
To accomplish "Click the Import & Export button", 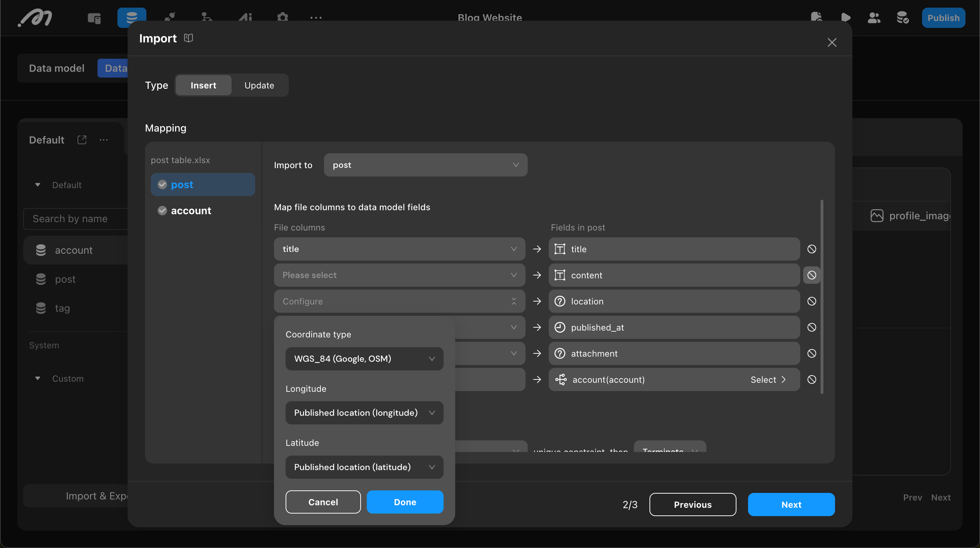I will point(76,496).
